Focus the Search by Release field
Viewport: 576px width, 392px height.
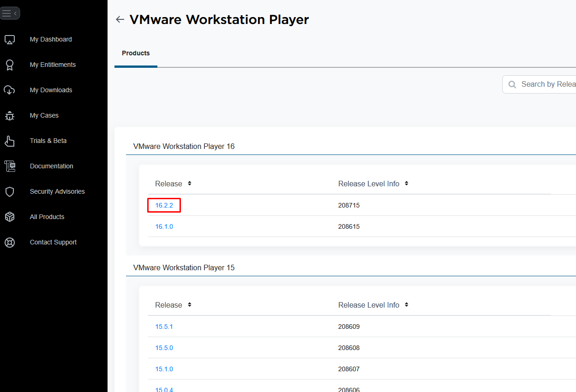[539, 84]
